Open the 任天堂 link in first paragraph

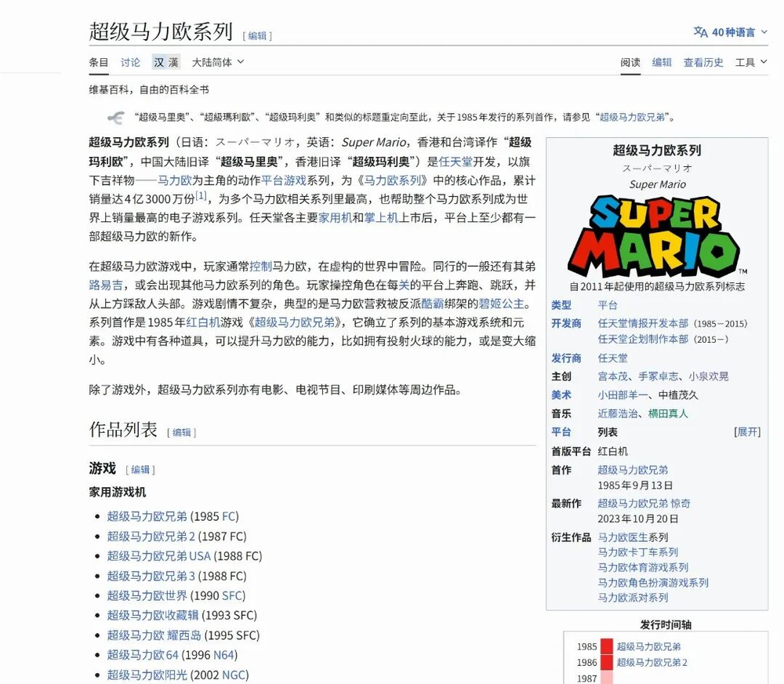click(x=454, y=162)
